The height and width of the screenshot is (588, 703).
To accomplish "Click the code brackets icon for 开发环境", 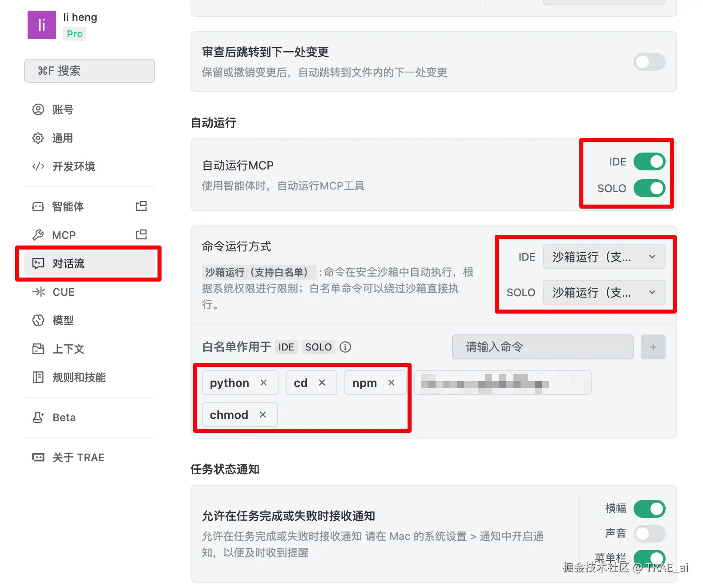I will 38,166.
